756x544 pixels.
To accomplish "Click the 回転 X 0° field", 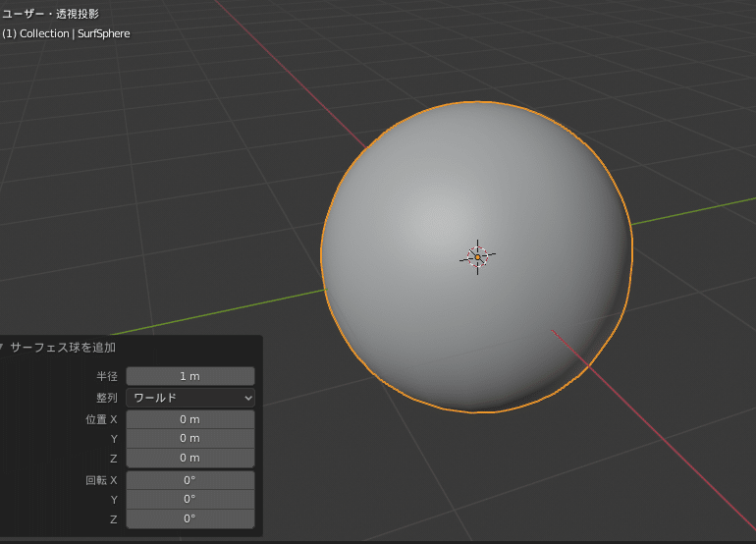I will click(x=190, y=480).
